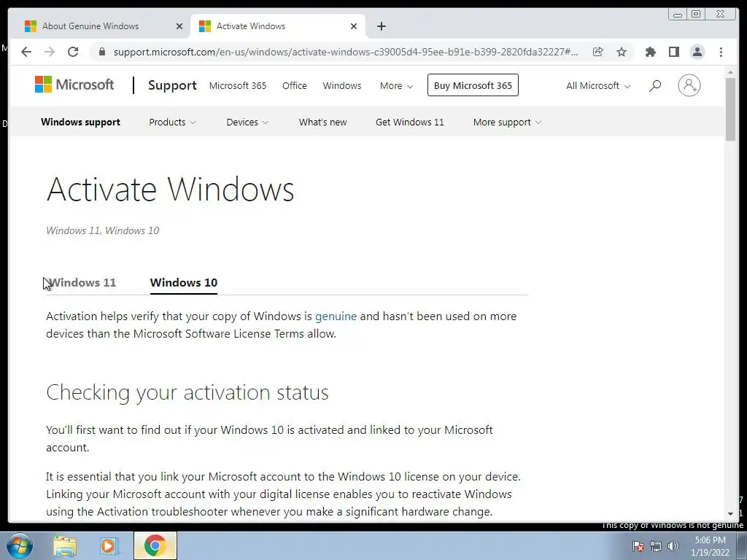747x560 pixels.
Task: Click the browser forward arrow
Action: [50, 52]
